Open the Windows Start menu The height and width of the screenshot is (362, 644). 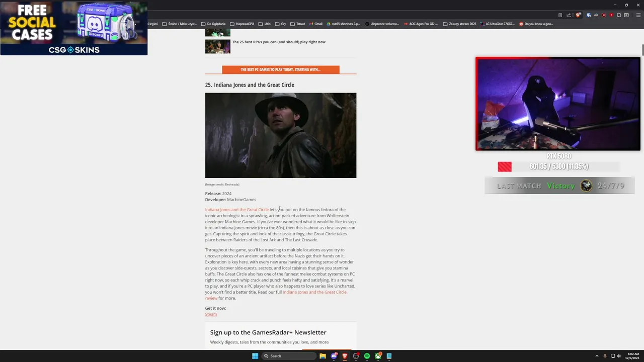(x=255, y=356)
